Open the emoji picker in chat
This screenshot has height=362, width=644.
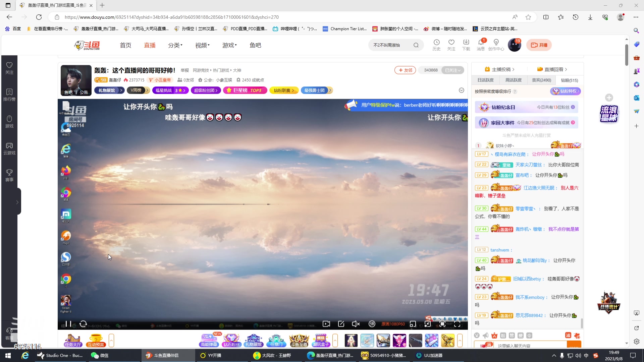click(477, 336)
